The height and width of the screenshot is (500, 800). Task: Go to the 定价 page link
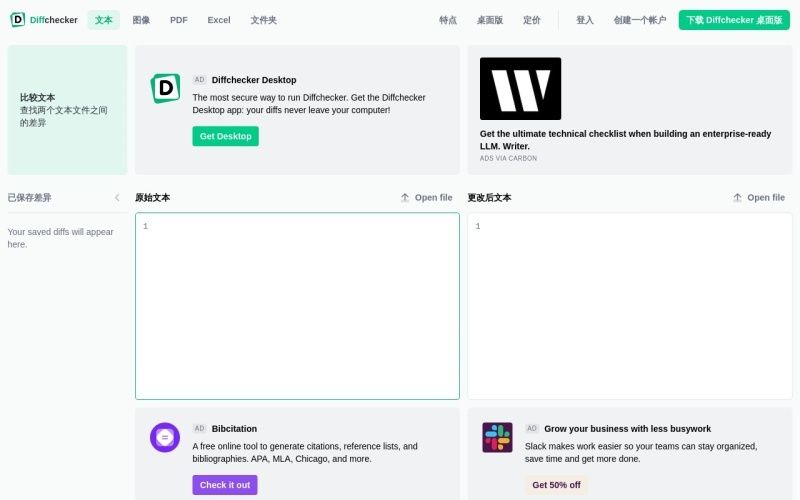coord(532,20)
